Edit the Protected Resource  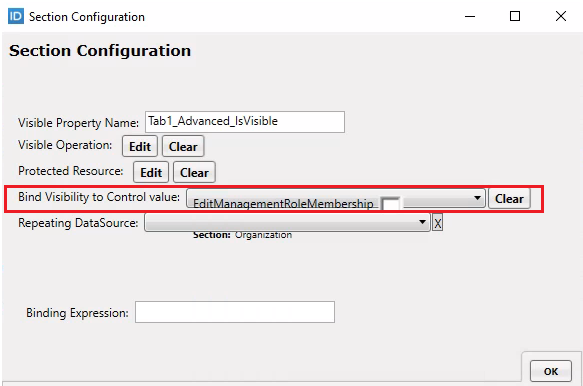(151, 173)
